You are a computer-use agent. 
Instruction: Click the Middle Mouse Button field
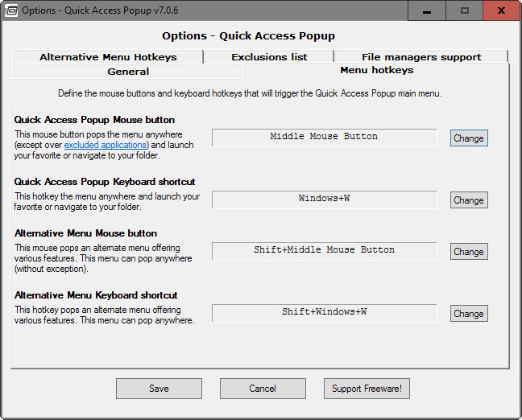point(325,138)
